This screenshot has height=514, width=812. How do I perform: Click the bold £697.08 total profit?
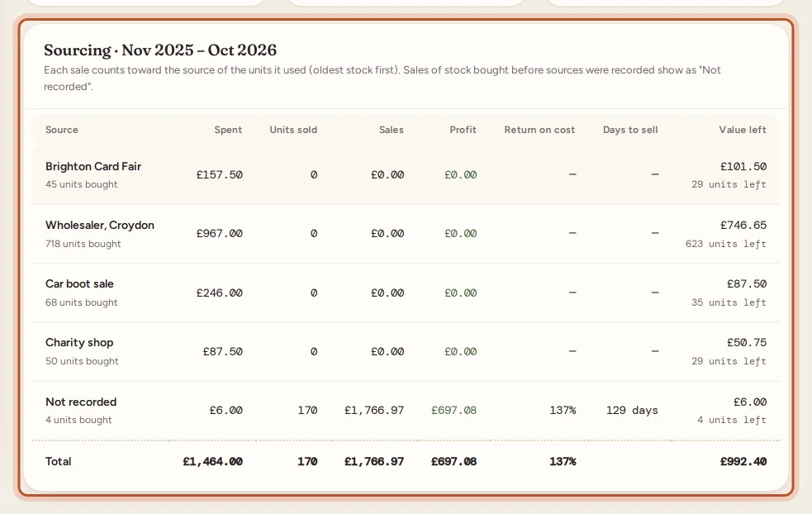pyautogui.click(x=453, y=462)
